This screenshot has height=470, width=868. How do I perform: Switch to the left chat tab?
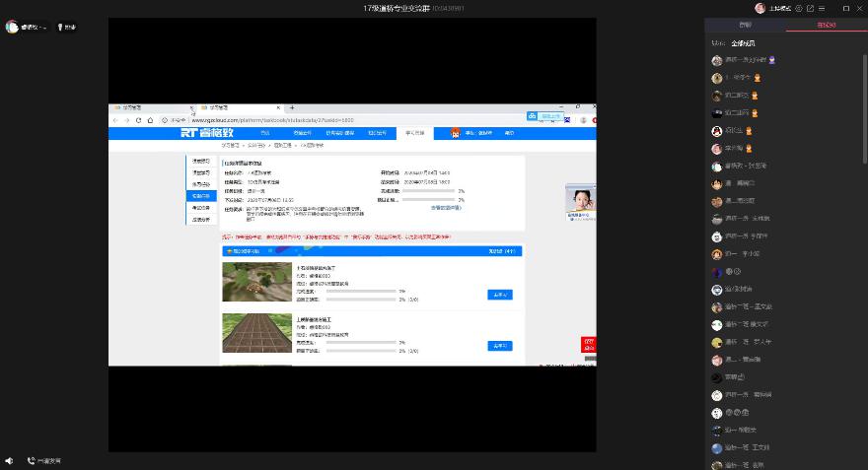745,25
